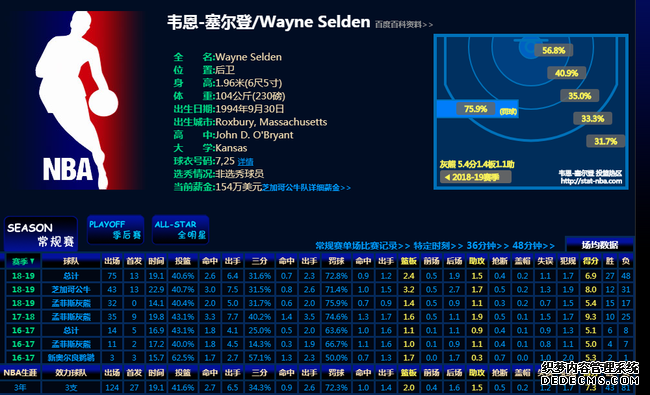
Task: Click the 34.3% career three-point value
Action: 260,388
